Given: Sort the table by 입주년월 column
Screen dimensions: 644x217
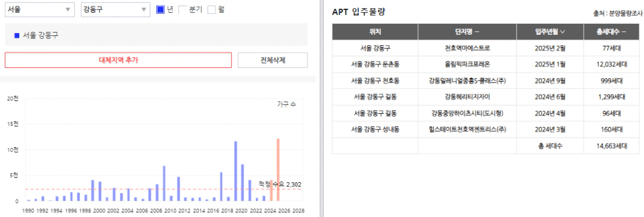Looking at the screenshot, I should 550,32.
